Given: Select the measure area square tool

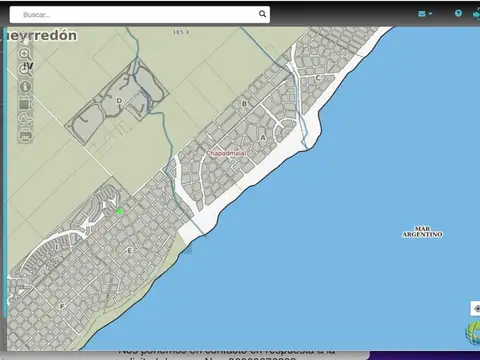Looking at the screenshot, I should point(25,103).
